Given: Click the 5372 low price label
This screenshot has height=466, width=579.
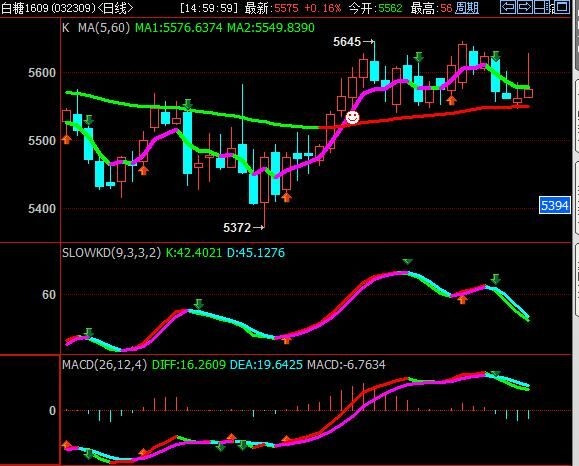Looking at the screenshot, I should 237,227.
